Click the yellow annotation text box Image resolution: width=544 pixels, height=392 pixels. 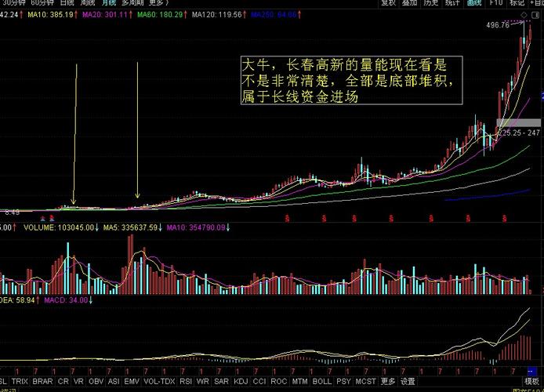(351, 80)
